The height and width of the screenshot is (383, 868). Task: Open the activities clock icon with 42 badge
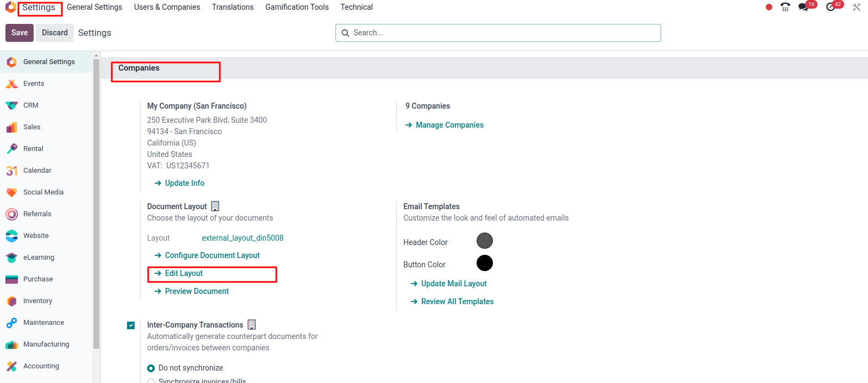pos(831,7)
